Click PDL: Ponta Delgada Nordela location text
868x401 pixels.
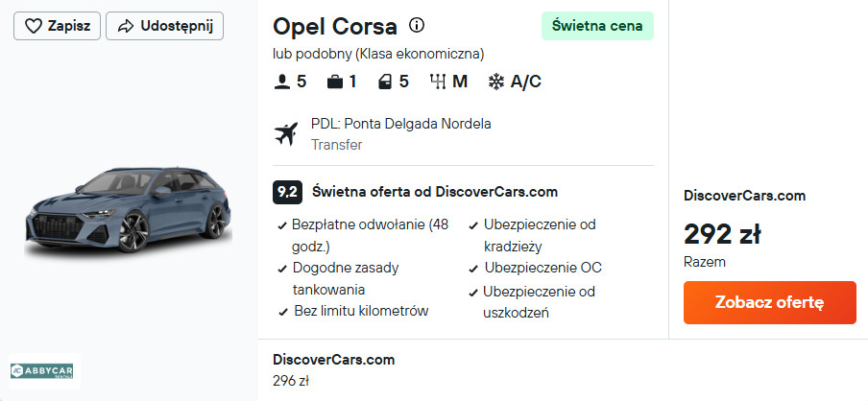click(x=400, y=124)
